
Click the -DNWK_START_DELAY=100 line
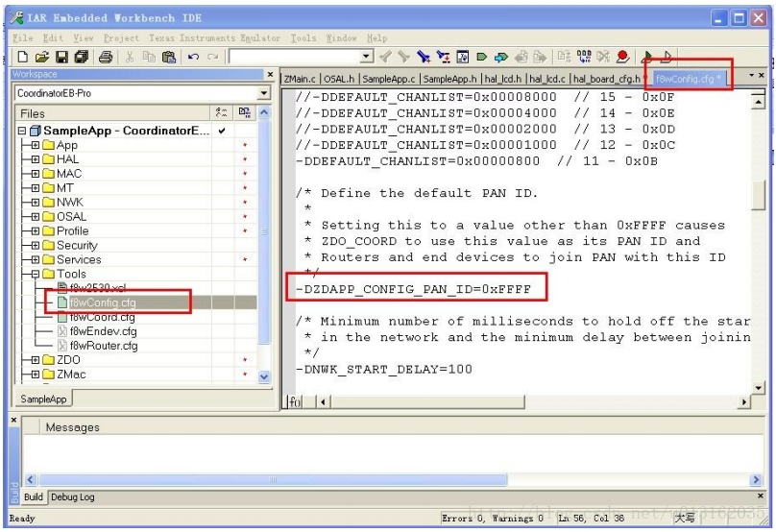tap(384, 369)
